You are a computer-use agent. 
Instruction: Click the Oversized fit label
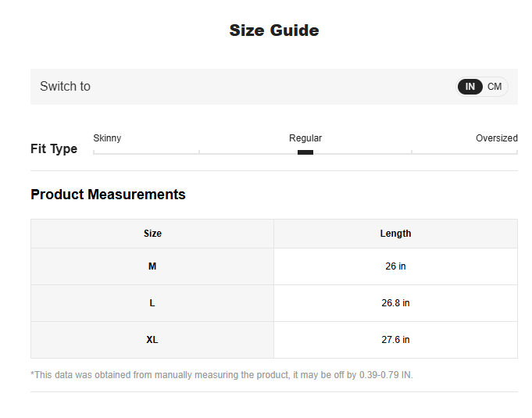[496, 138]
